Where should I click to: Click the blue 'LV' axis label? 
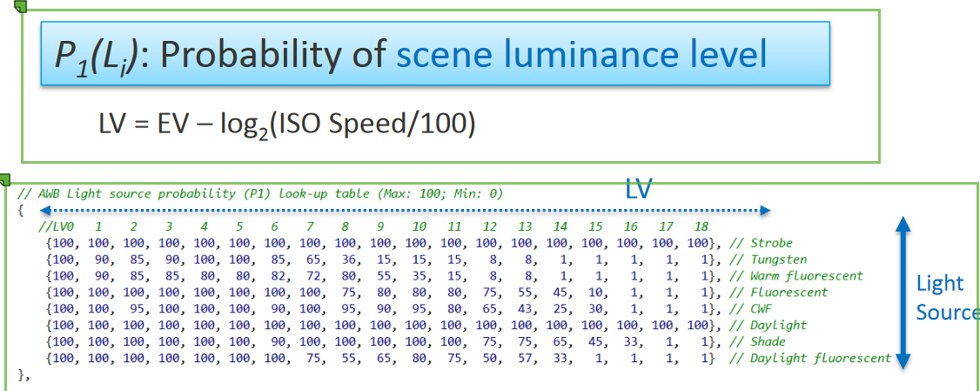click(x=639, y=188)
